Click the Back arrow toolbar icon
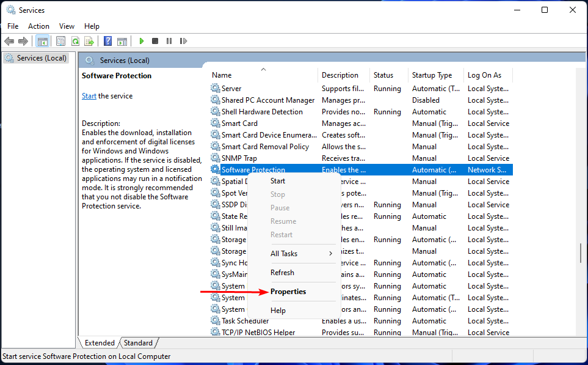Screen dimensions: 588x365 (9, 41)
